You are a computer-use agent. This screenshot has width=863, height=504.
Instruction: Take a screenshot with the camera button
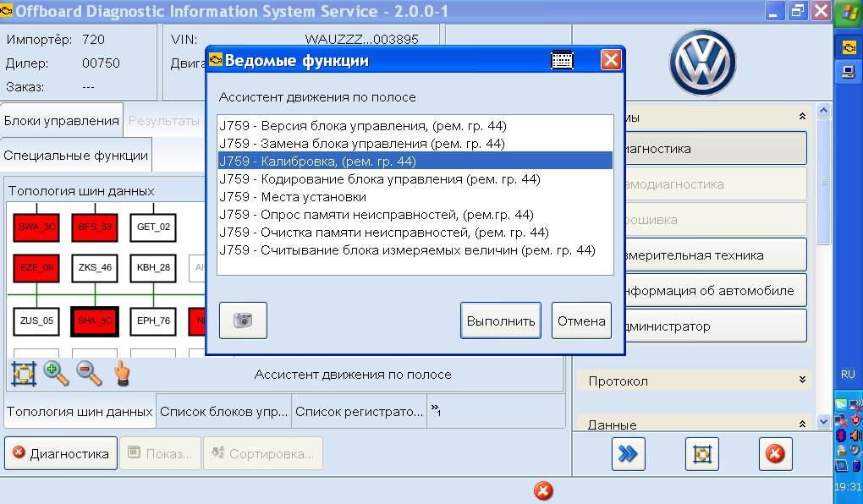(x=243, y=320)
